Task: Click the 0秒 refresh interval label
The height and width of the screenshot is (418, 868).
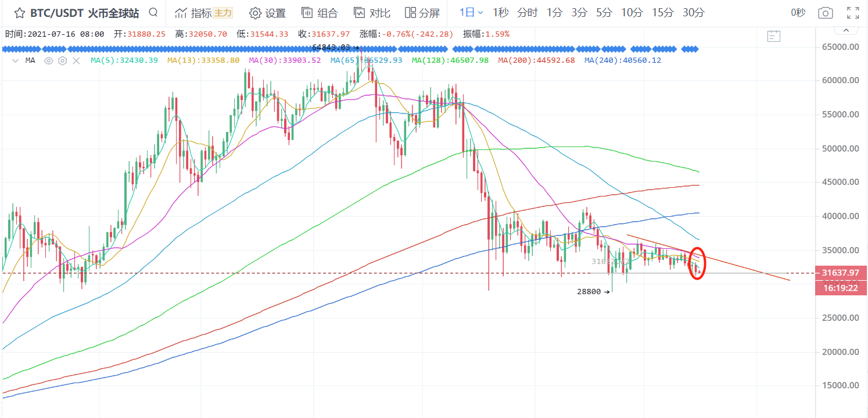Action: pos(798,13)
